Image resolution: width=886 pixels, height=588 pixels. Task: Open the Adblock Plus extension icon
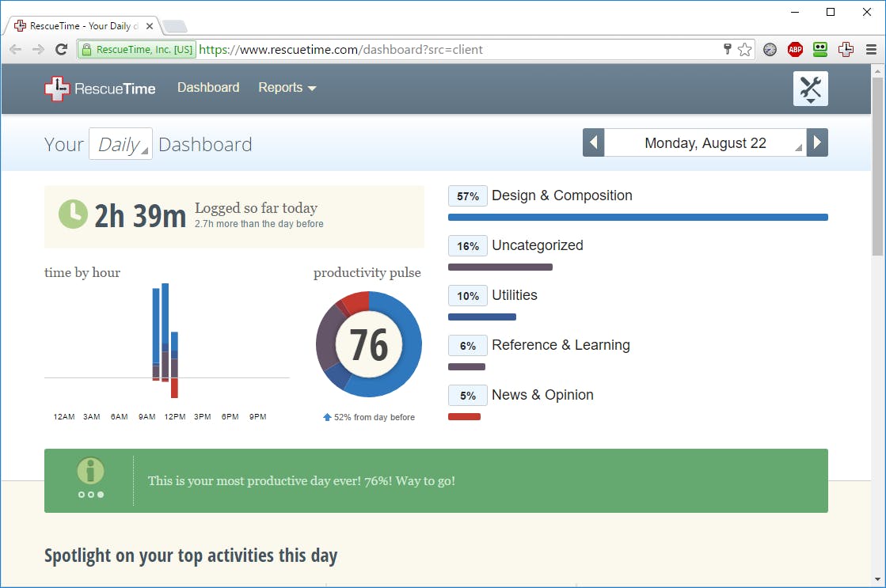[795, 50]
